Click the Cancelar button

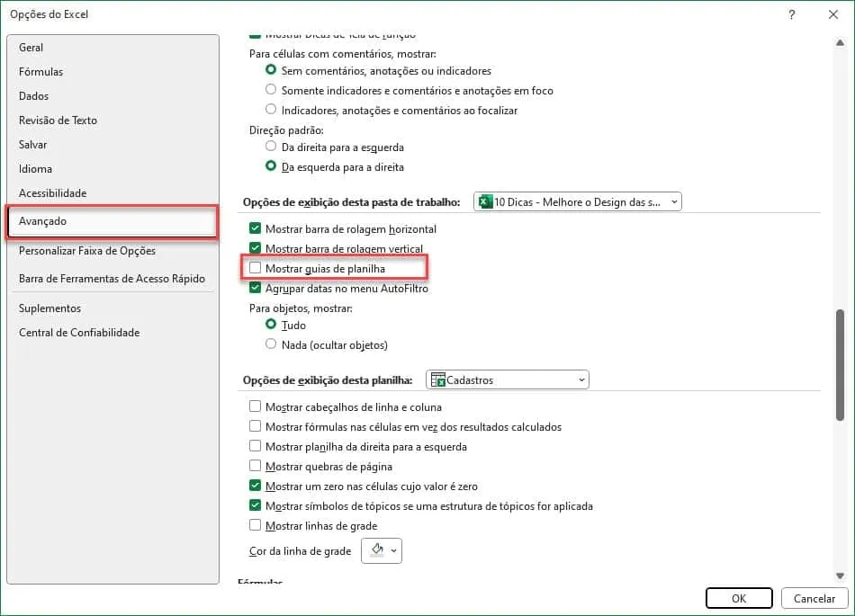(814, 598)
